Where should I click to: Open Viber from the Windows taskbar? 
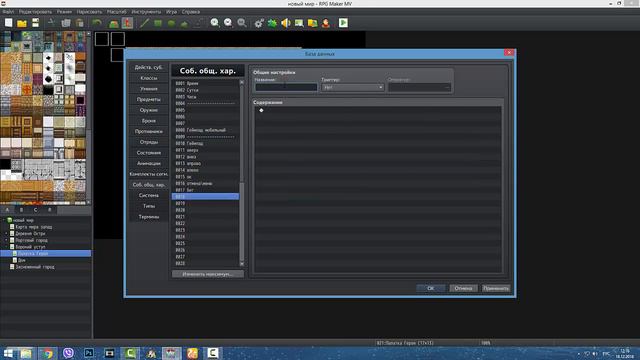coord(68,353)
